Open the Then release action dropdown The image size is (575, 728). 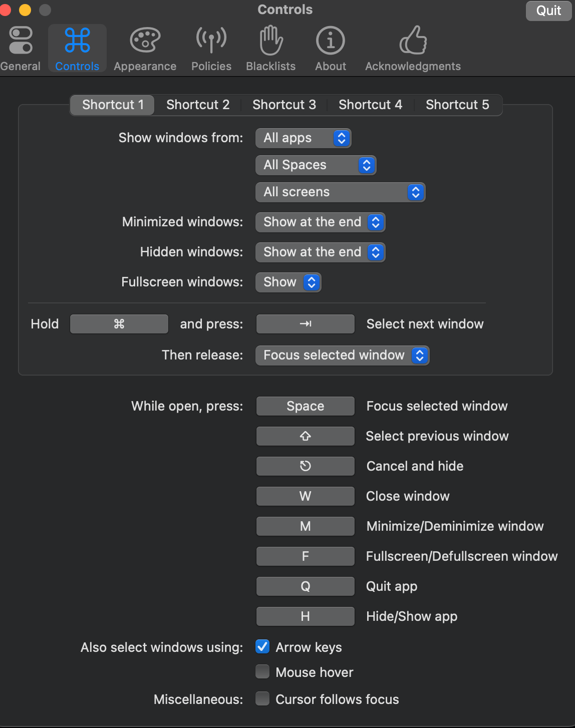click(342, 355)
